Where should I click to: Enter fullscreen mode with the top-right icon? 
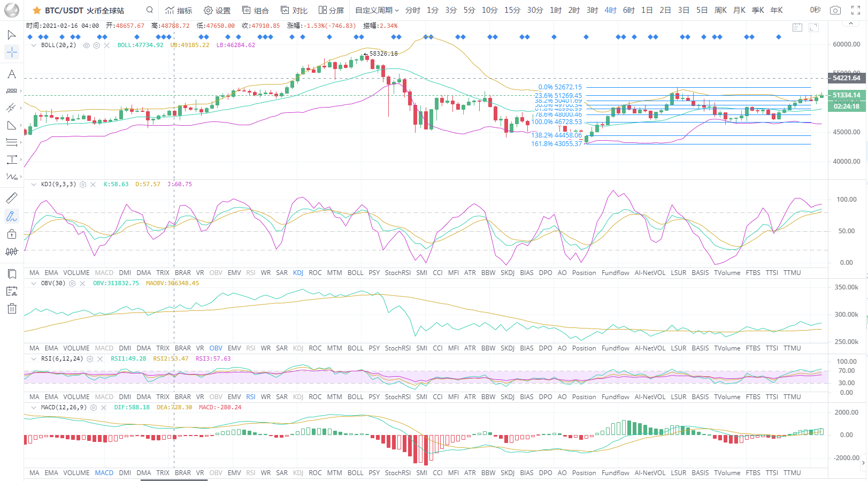pos(856,10)
